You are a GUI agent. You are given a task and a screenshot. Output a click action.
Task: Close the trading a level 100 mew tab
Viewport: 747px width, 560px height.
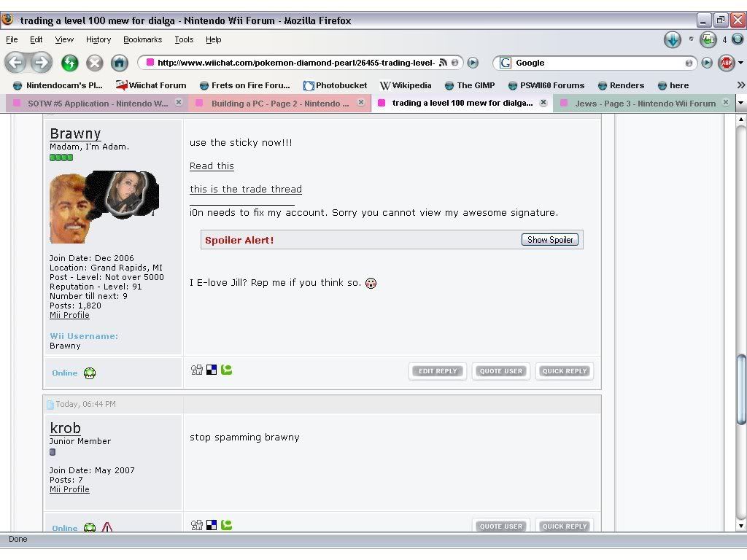click(x=543, y=102)
